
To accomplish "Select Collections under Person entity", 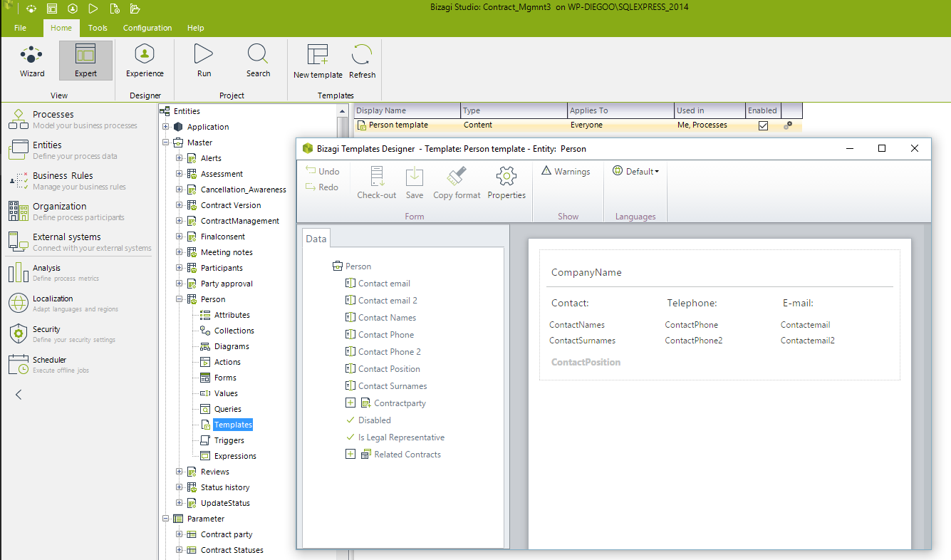I will (x=234, y=331).
